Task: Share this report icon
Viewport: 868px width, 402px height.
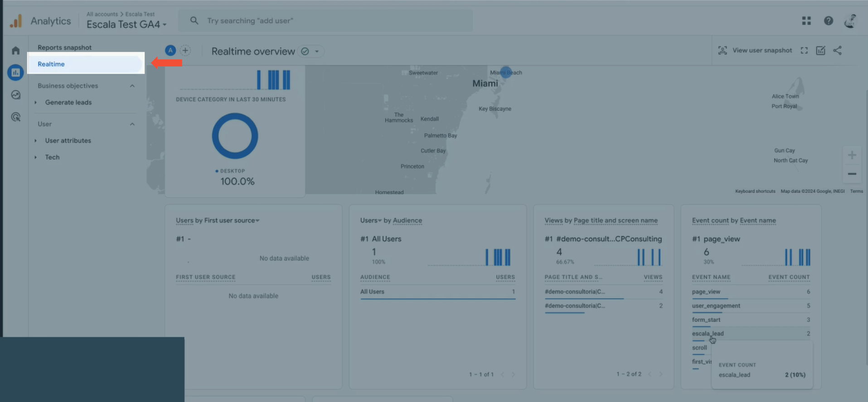Action: (x=838, y=50)
